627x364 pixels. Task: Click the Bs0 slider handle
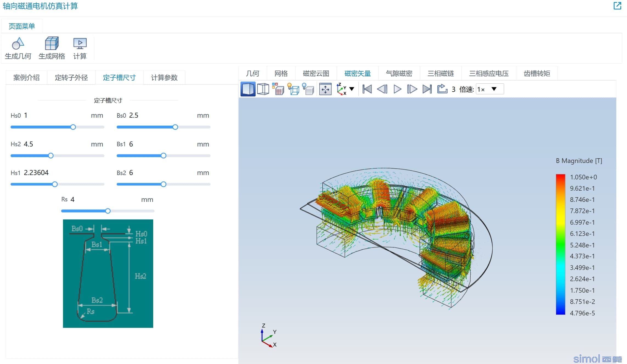tap(175, 127)
